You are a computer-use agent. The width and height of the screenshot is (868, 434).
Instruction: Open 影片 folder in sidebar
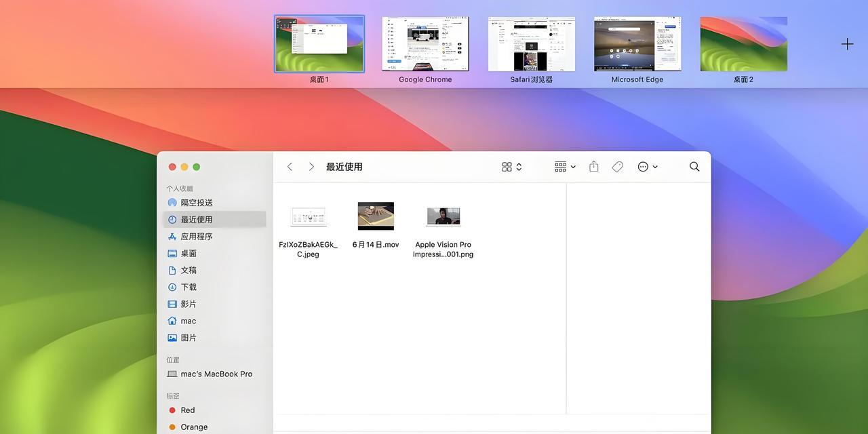(x=214, y=304)
